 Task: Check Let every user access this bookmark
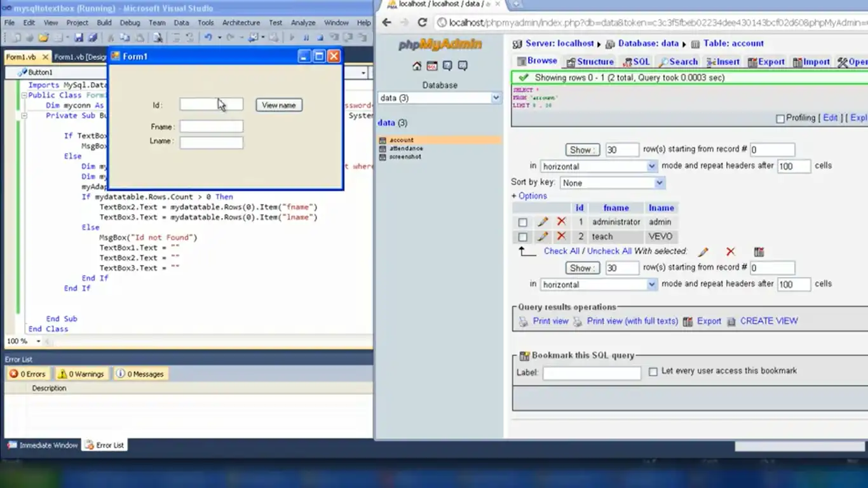(x=653, y=372)
